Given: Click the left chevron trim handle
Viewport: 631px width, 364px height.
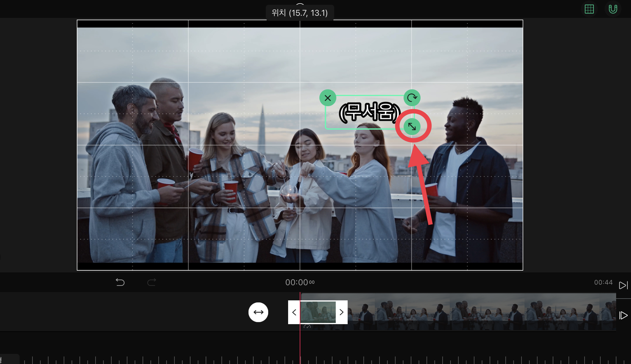Looking at the screenshot, I should pyautogui.click(x=294, y=312).
